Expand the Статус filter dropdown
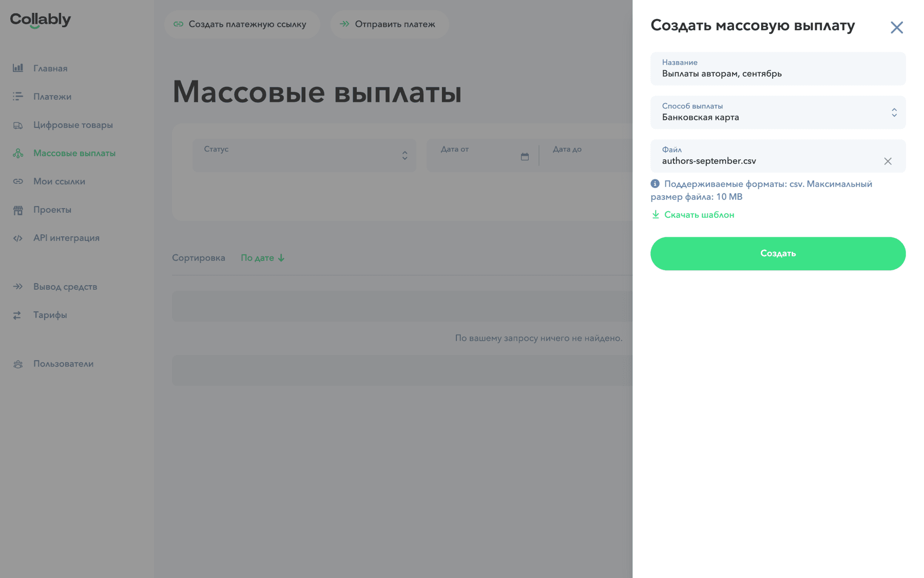 pos(304,155)
